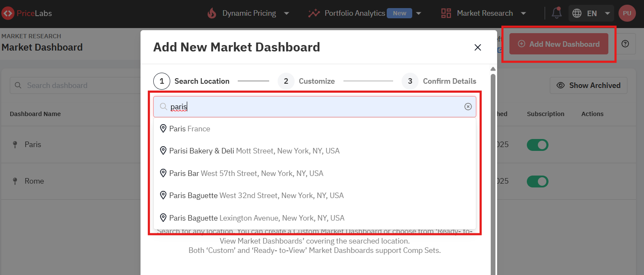Select Paris Baguette Lexington Avenue
Viewport: 644px width, 275px height.
coord(315,218)
